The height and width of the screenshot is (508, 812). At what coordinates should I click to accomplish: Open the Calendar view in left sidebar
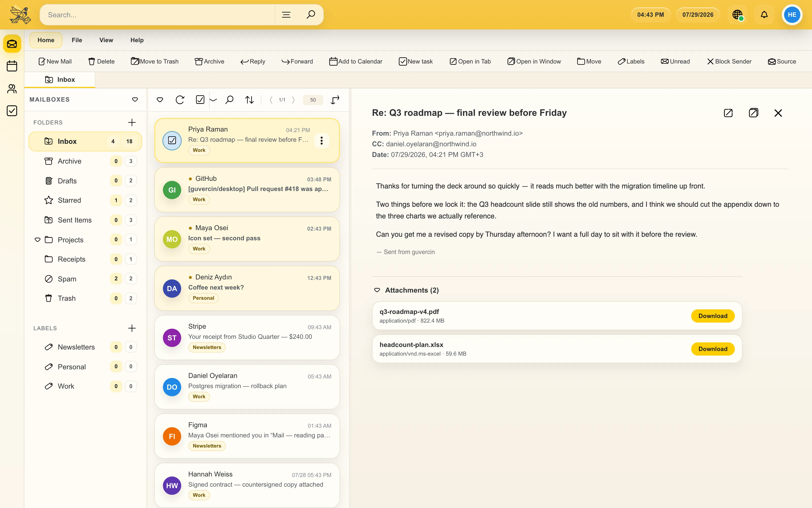pyautogui.click(x=12, y=66)
